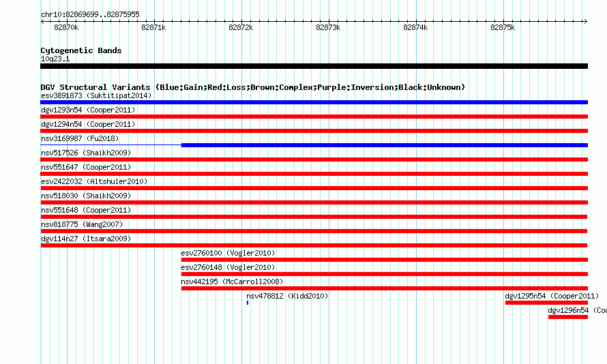
Task: Click the 82871k ruler tick label
Action: pyautogui.click(x=153, y=27)
